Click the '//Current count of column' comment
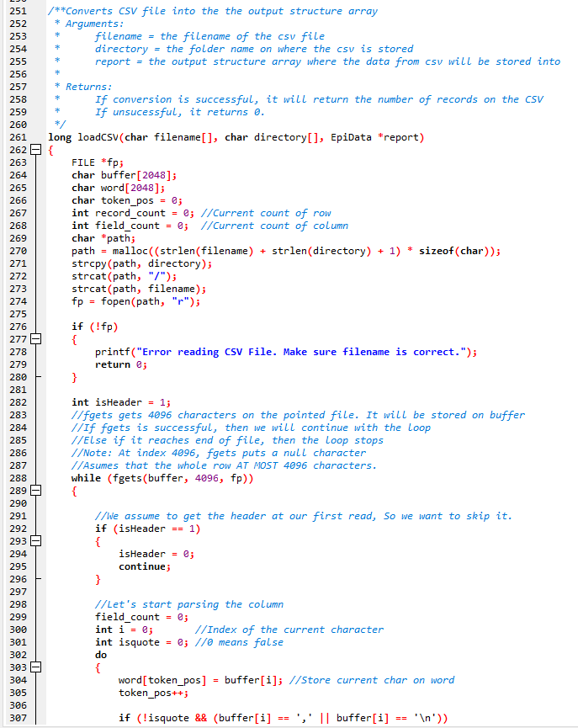Image resolution: width=578 pixels, height=728 pixels. click(x=274, y=226)
